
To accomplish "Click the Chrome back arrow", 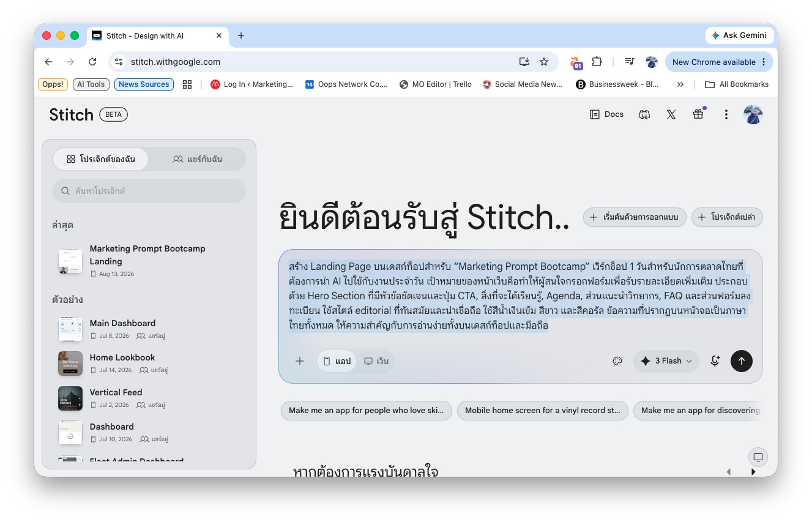I will pyautogui.click(x=48, y=62).
